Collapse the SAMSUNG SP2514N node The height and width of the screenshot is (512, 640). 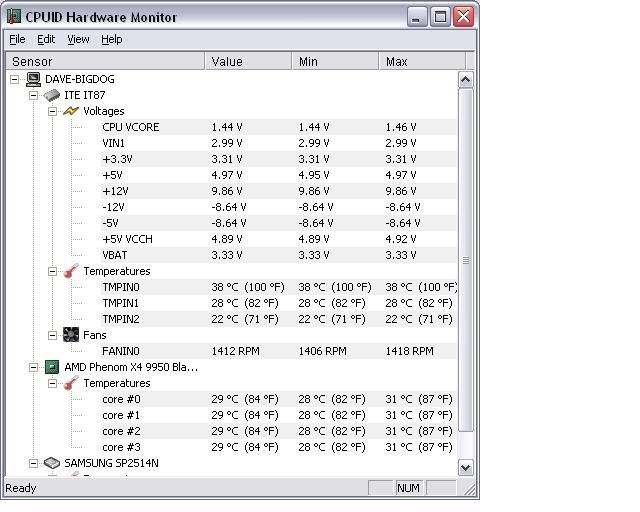pyautogui.click(x=33, y=463)
